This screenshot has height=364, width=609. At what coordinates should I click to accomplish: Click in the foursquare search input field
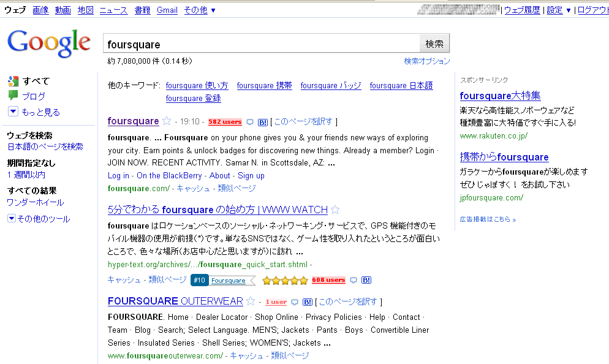tap(261, 44)
